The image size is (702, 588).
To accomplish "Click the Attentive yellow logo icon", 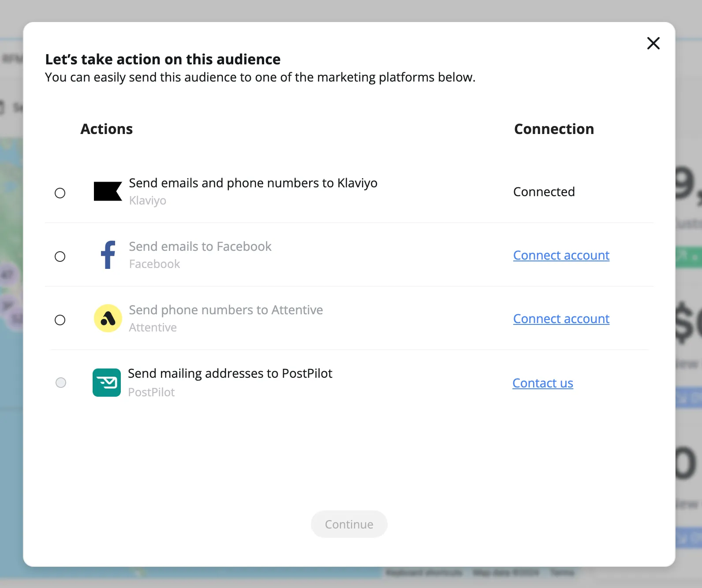I will point(108,318).
